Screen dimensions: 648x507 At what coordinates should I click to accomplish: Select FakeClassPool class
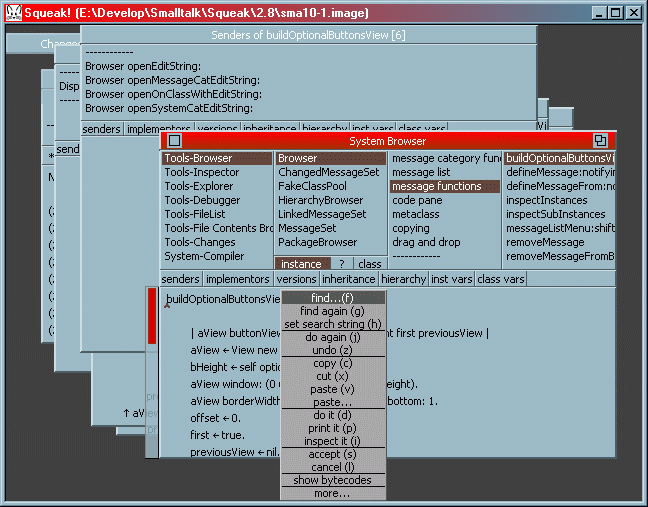point(331,186)
